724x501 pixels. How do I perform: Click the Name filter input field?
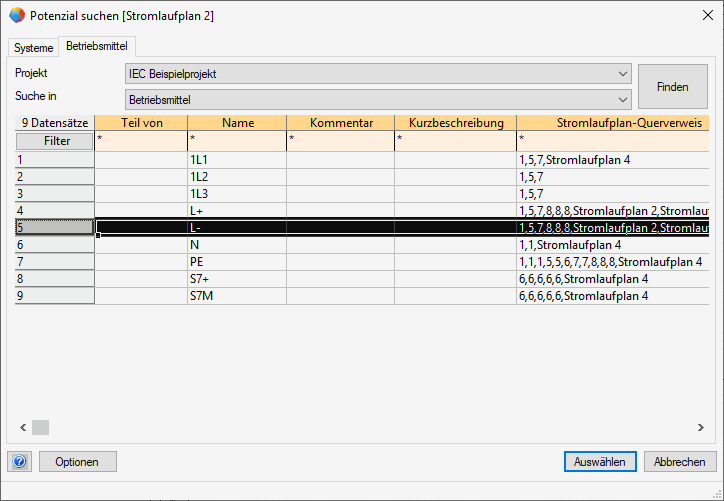[237, 141]
